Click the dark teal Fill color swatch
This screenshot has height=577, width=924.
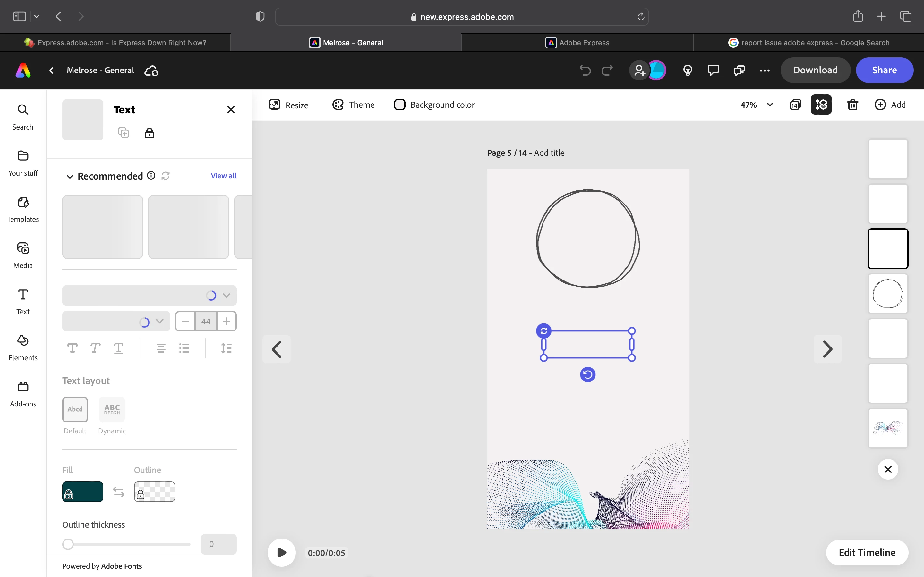[83, 491]
